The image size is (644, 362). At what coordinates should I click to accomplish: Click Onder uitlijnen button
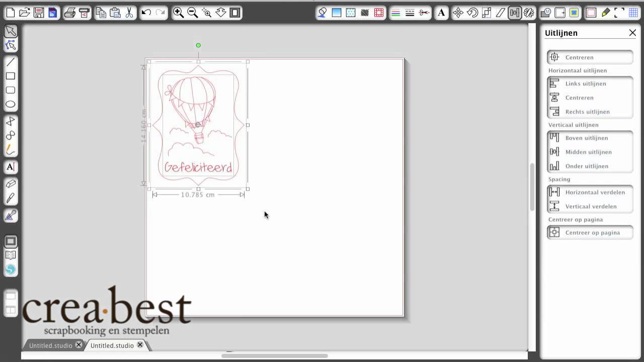click(590, 166)
